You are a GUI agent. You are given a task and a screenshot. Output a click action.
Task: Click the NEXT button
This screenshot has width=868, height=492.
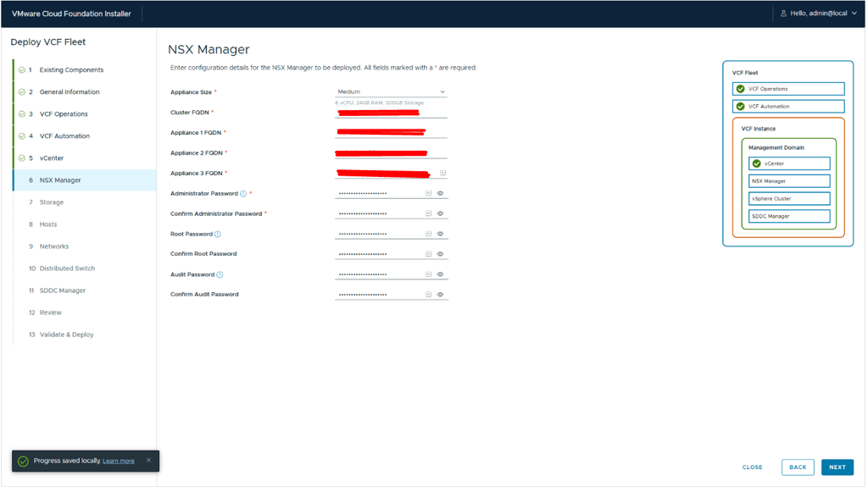[838, 468]
